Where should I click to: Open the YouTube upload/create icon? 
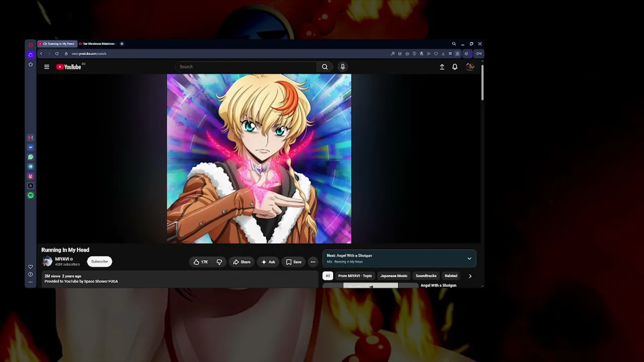tap(442, 67)
